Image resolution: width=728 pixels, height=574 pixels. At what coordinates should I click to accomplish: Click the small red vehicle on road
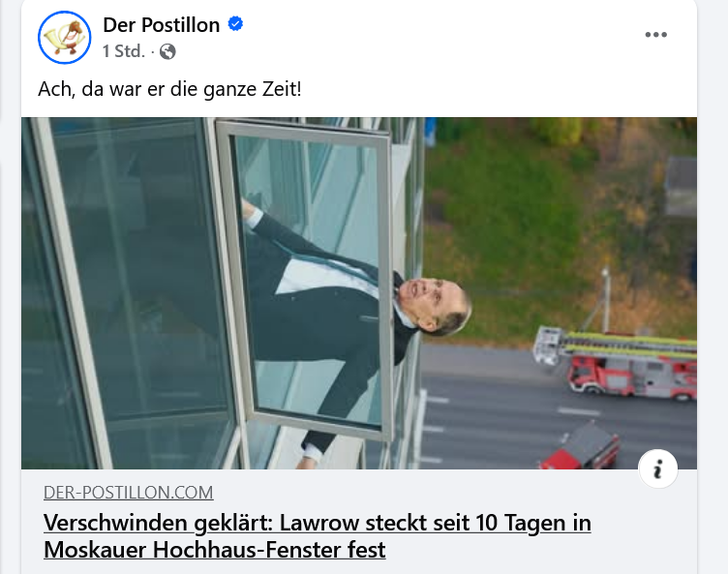tap(580, 448)
